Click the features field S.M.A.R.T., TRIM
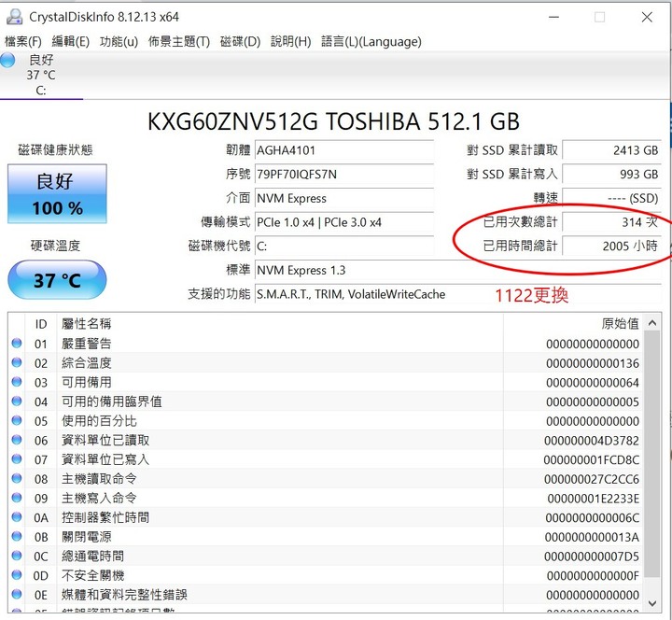Screen dimensions: 672x620 point(457,294)
